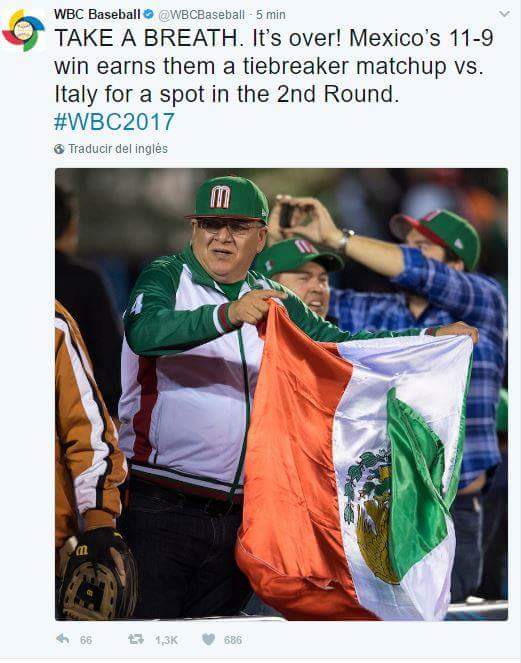
Task: Translate tweet via "Traducir del inglés"
Action: coord(118,149)
